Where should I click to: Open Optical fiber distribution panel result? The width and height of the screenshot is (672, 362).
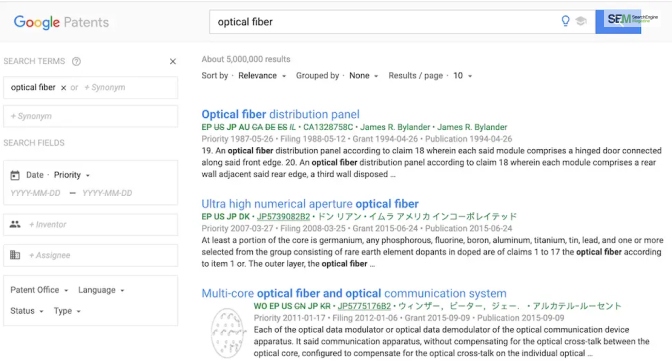click(280, 114)
